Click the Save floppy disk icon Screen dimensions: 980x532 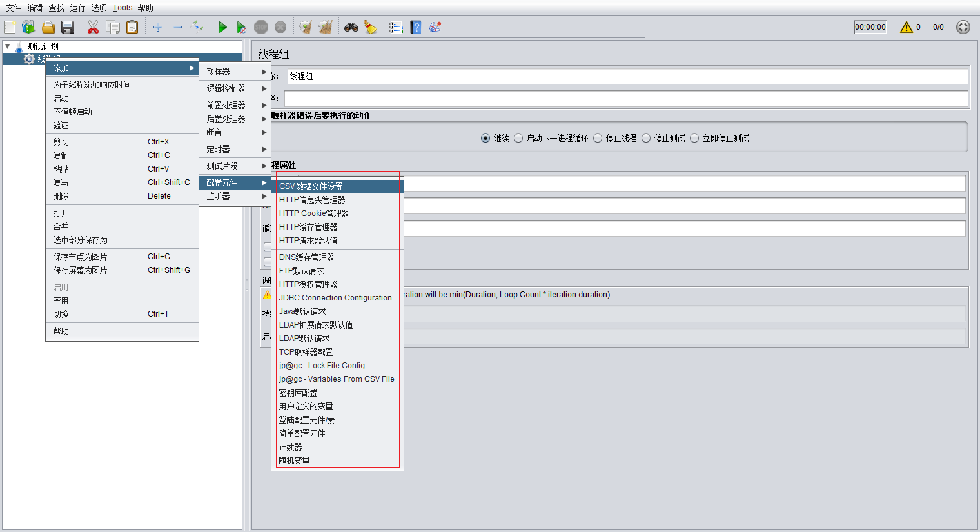pyautogui.click(x=68, y=27)
